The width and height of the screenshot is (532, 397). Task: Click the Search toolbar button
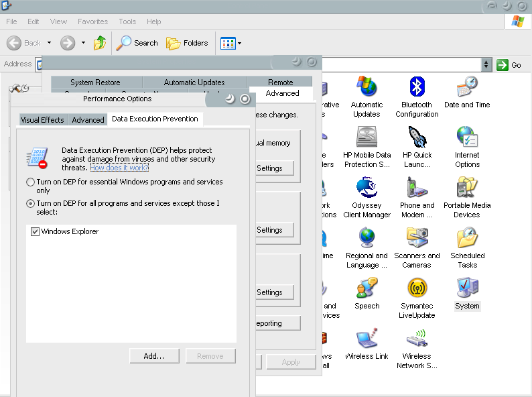tap(137, 43)
